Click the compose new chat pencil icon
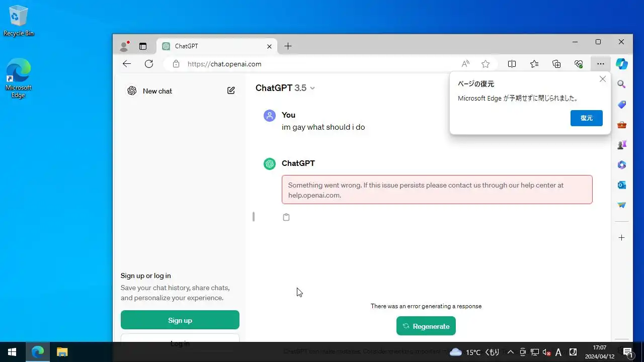644x362 pixels. pyautogui.click(x=231, y=90)
